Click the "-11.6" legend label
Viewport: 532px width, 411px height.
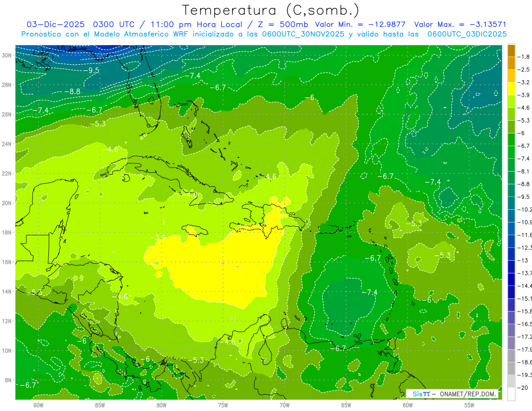525,235
